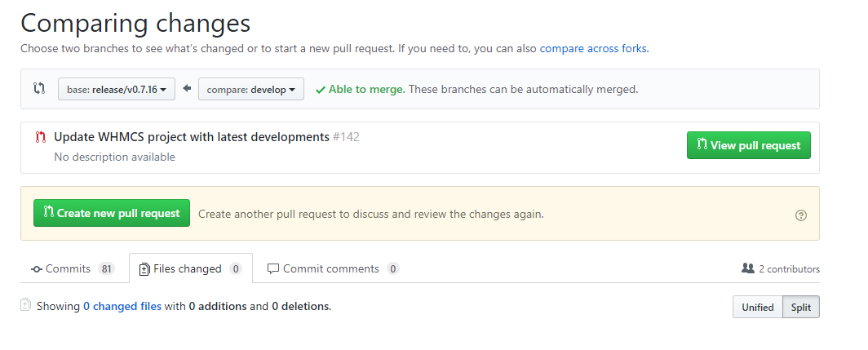The height and width of the screenshot is (350, 868).
Task: Open the Commit comments tab
Action: [333, 268]
